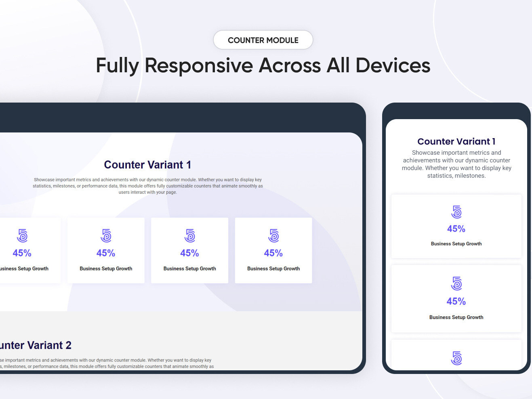This screenshot has width=532, height=399.
Task: Select the spiral icon in the first mobile counter card
Action: [x=456, y=212]
